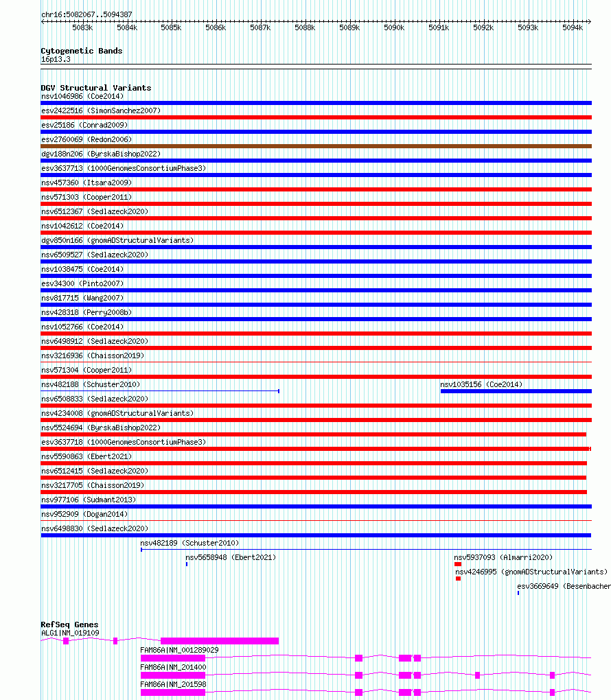Open esv25186 (Conrad2009) variant
The width and height of the screenshot is (611, 700).
coord(84,125)
